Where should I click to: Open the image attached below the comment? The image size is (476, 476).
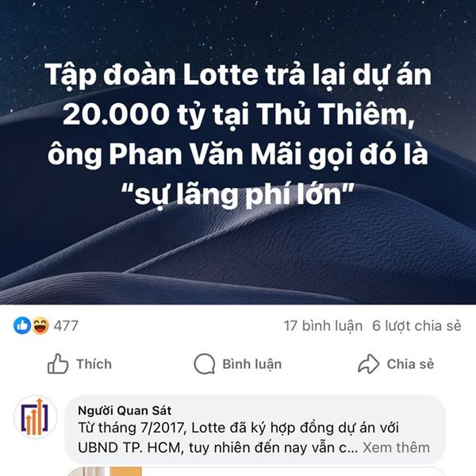pos(104,471)
